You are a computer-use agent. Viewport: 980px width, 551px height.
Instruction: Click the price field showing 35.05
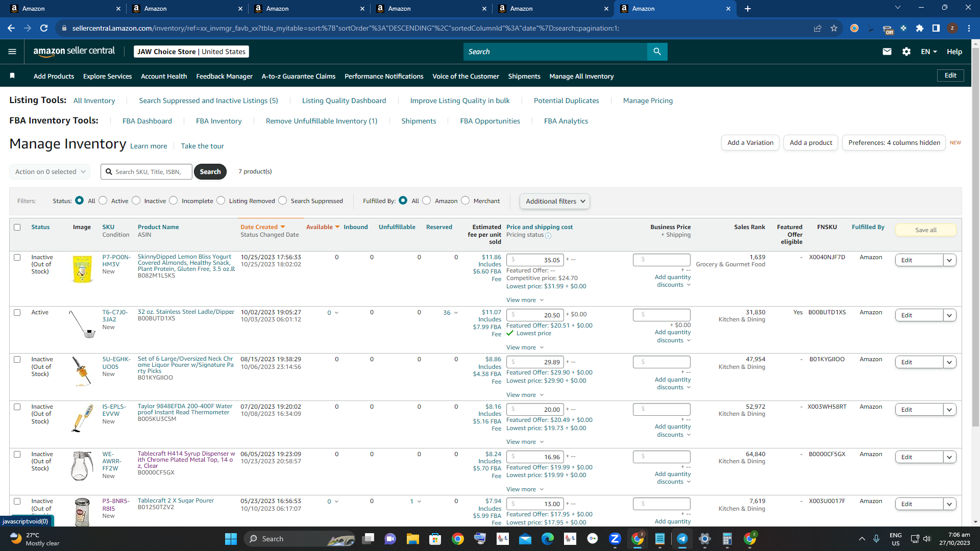tap(535, 260)
